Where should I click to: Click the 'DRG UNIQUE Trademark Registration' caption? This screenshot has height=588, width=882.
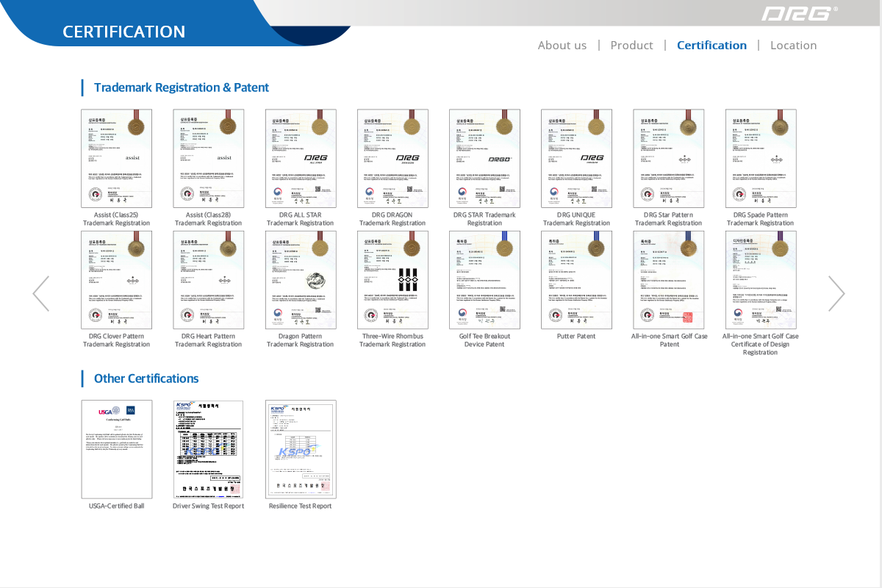576,219
